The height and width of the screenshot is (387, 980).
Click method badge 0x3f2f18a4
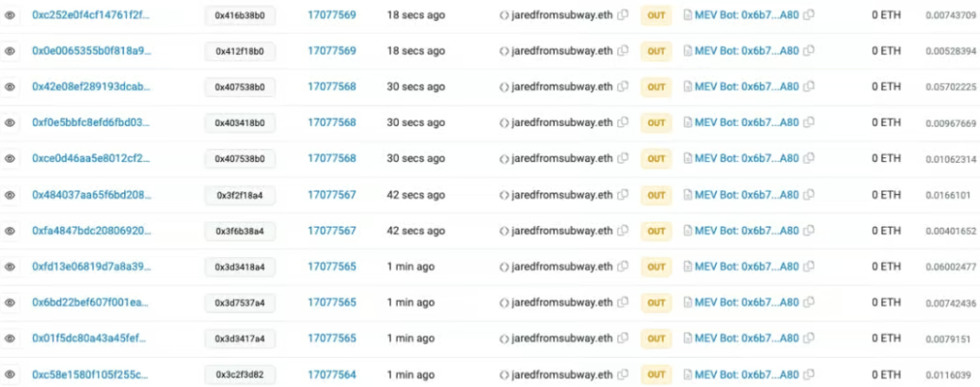coord(240,195)
